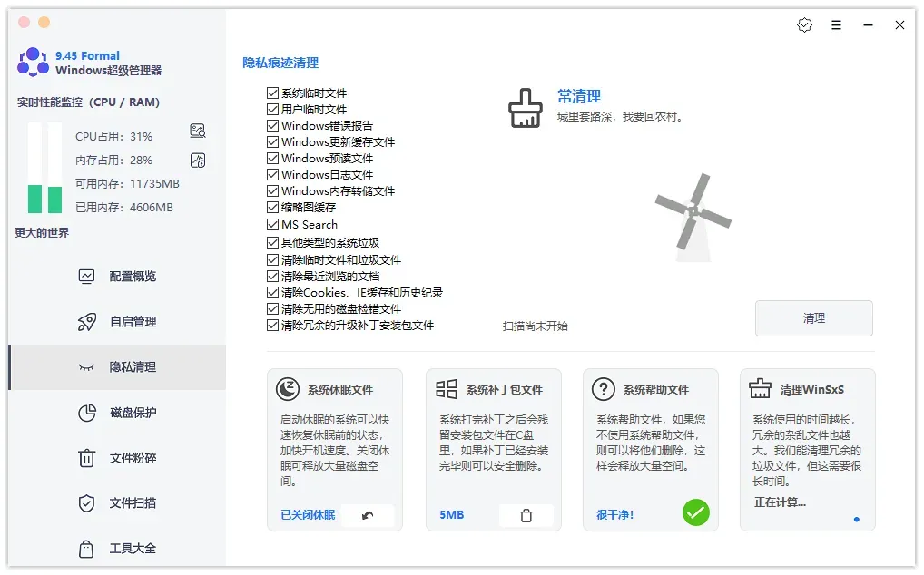This screenshot has height=575, width=924.
Task: Toggle the 系统临时文件 checkbox
Action: coord(272,93)
